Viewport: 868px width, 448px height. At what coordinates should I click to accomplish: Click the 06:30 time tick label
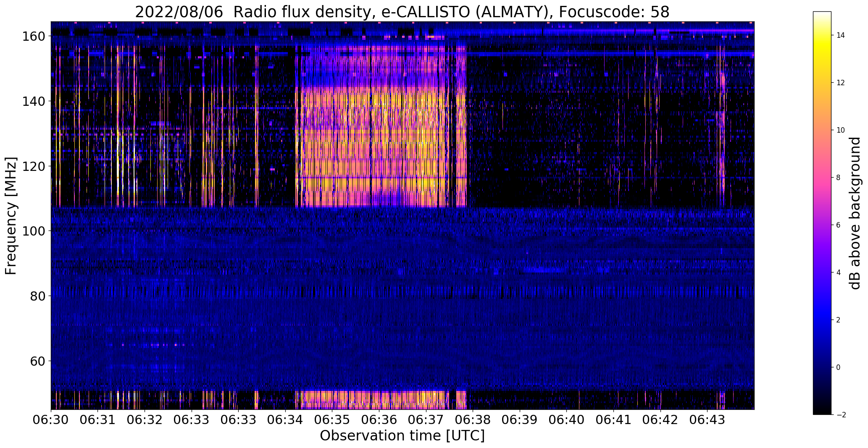(x=51, y=420)
